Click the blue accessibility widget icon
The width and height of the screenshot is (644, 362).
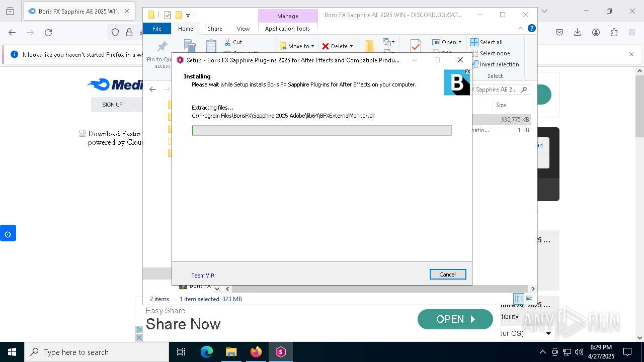8,233
